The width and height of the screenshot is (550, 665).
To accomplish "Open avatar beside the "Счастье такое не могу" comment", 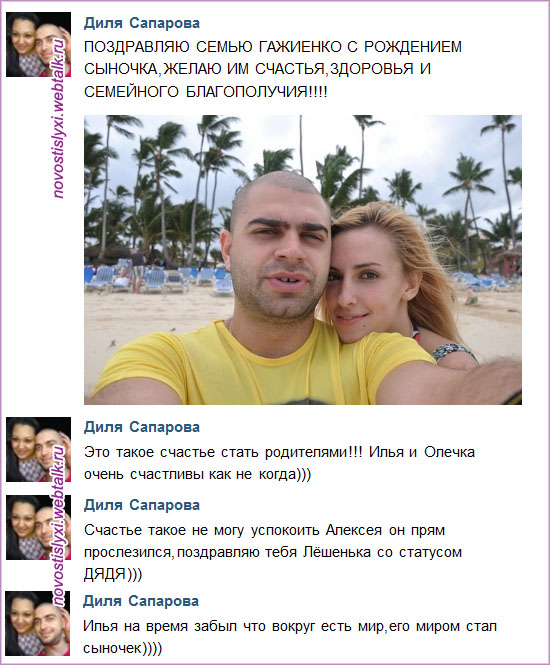I will point(38,528).
